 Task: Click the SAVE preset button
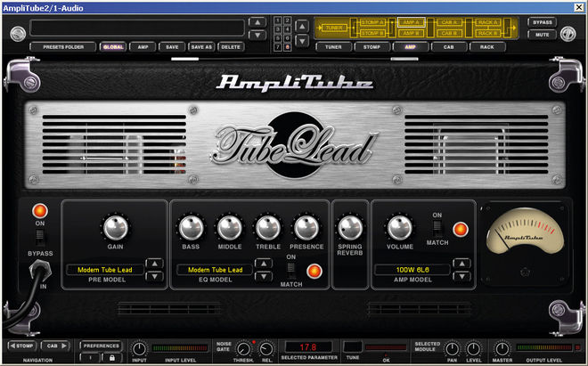(x=172, y=47)
